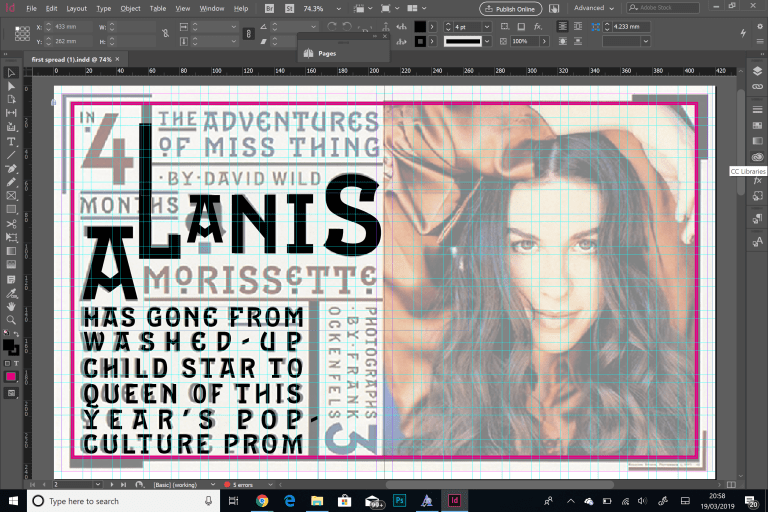The width and height of the screenshot is (768, 512).
Task: Open the Window menu
Action: click(x=211, y=8)
